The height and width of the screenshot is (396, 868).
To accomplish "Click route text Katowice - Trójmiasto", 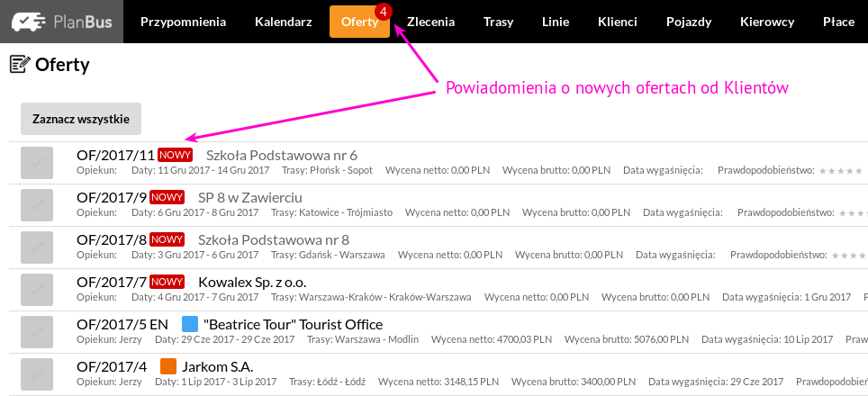I will click(346, 212).
